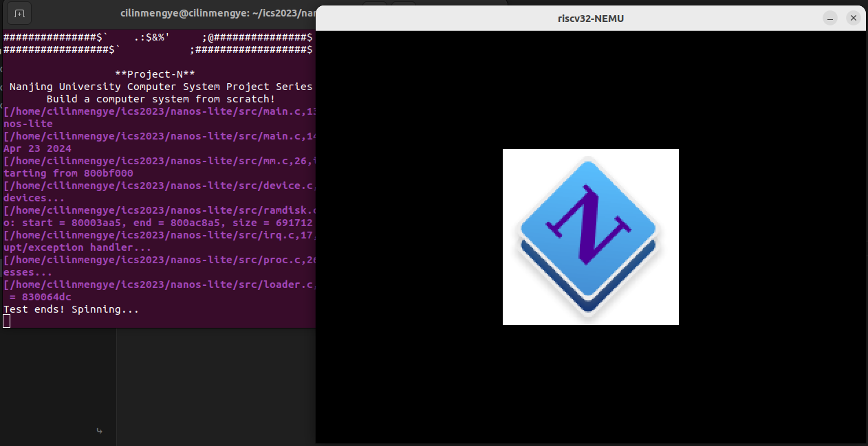
Task: Click the 'nos-lite' terminal line
Action: [x=28, y=124]
